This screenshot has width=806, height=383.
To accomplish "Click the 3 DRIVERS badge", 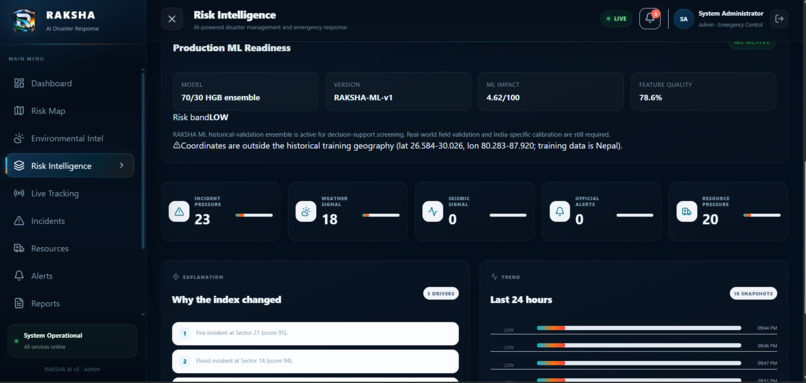I will pos(441,294).
